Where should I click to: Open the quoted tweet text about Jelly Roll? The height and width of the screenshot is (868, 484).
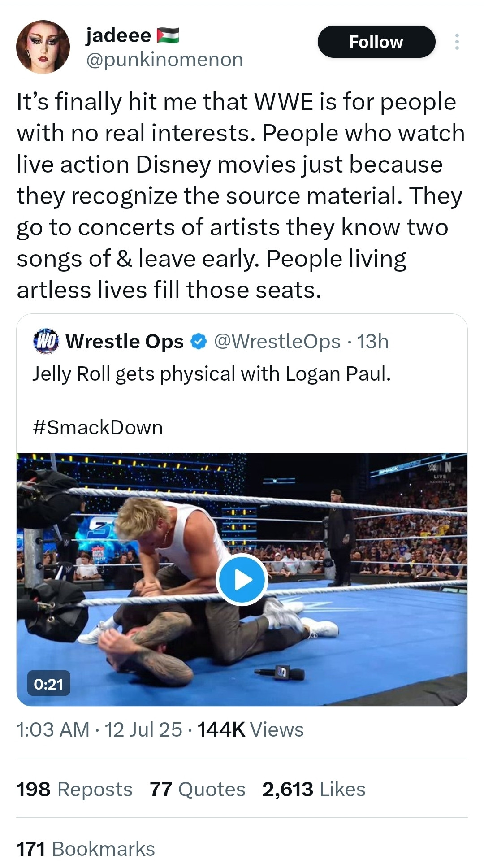point(212,373)
